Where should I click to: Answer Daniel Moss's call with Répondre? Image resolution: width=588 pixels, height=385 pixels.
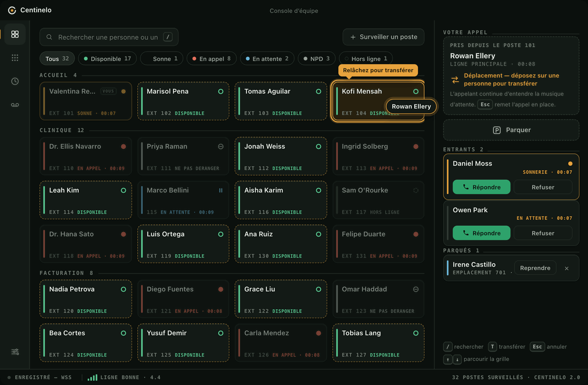pos(482,187)
